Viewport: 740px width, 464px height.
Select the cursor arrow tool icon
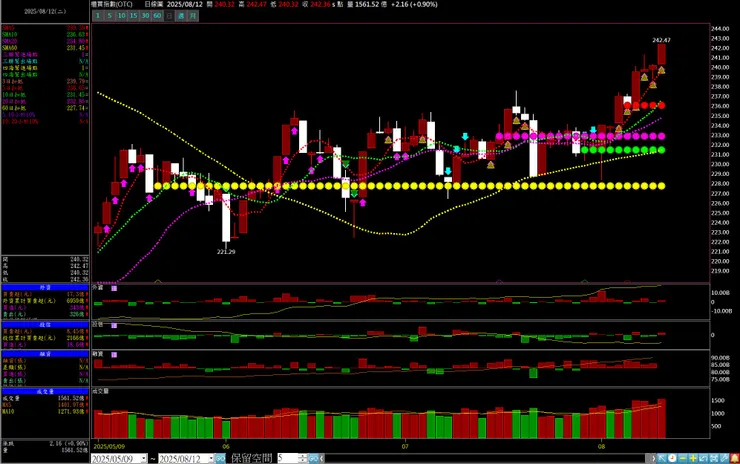662,458
